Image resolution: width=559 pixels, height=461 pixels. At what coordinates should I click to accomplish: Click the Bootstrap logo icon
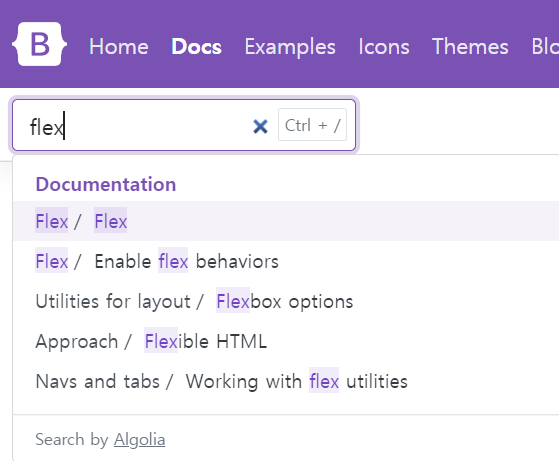[39, 44]
